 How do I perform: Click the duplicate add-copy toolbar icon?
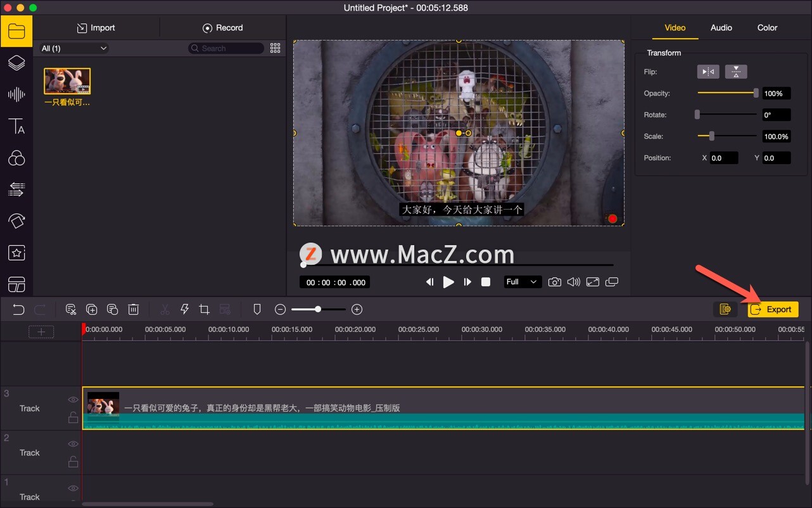[92, 309]
